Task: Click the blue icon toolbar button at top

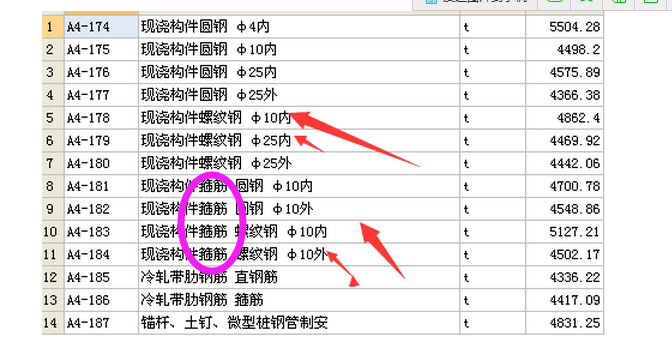Action: (476, 2)
